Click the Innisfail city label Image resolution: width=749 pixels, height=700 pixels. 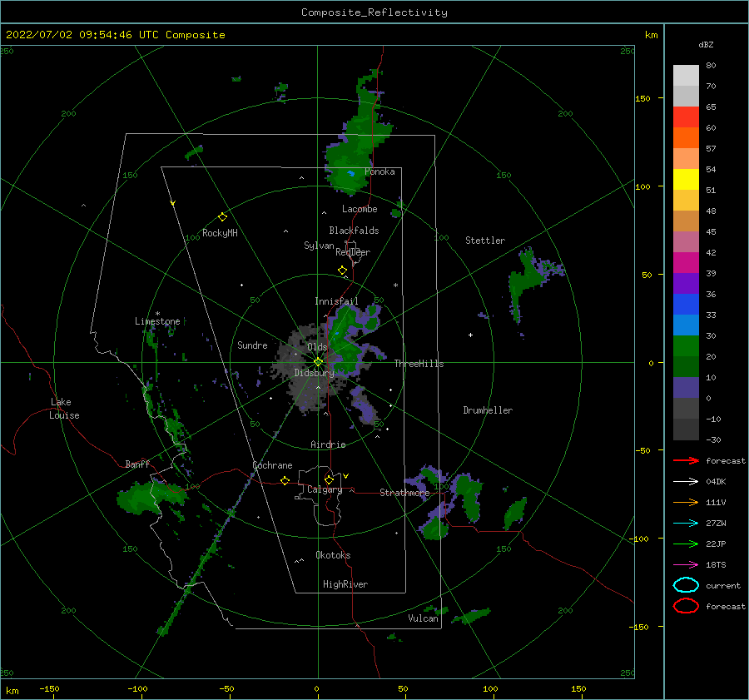click(336, 301)
